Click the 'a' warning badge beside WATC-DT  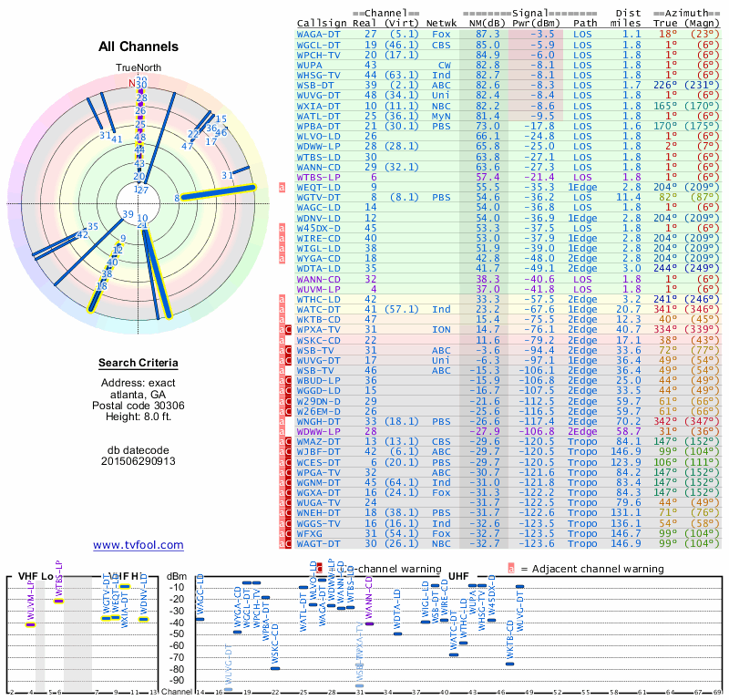(x=282, y=309)
